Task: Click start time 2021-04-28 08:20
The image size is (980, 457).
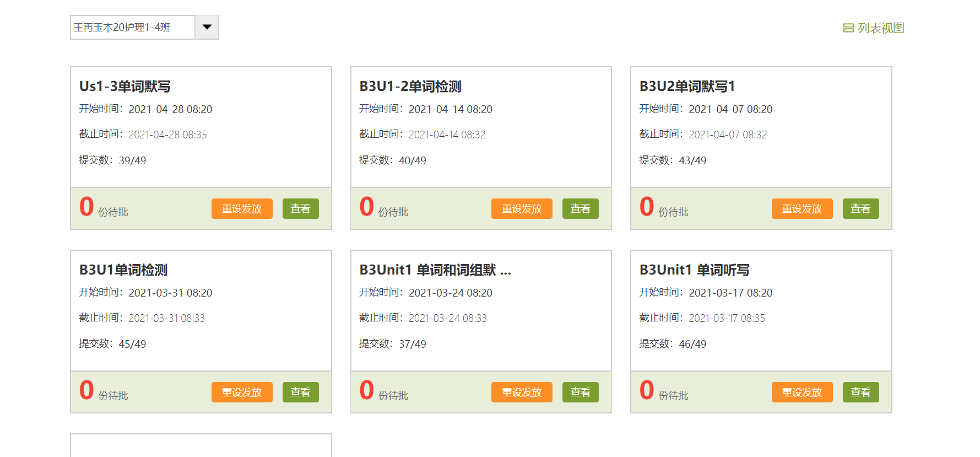Action: (x=170, y=109)
